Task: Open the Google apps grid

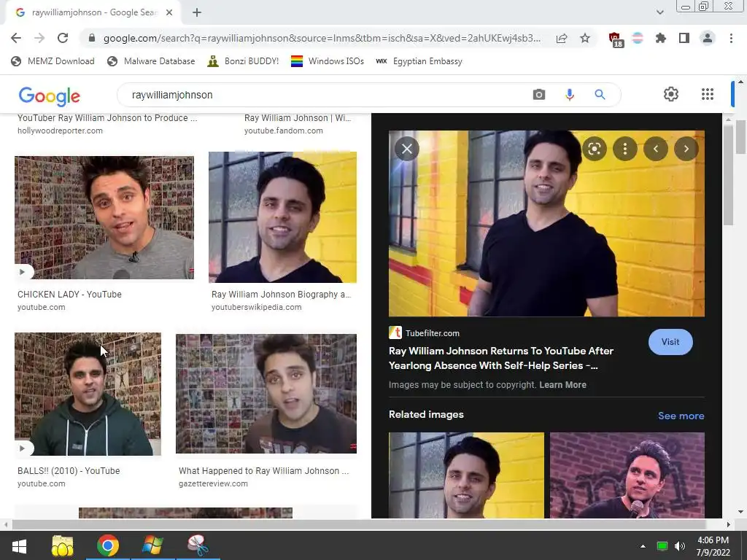Action: tap(708, 94)
